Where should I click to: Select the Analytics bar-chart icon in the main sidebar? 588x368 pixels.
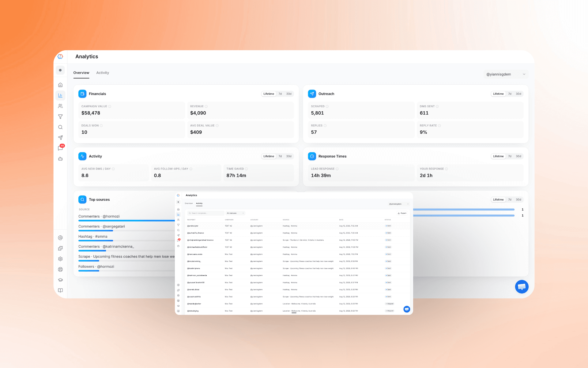(60, 95)
